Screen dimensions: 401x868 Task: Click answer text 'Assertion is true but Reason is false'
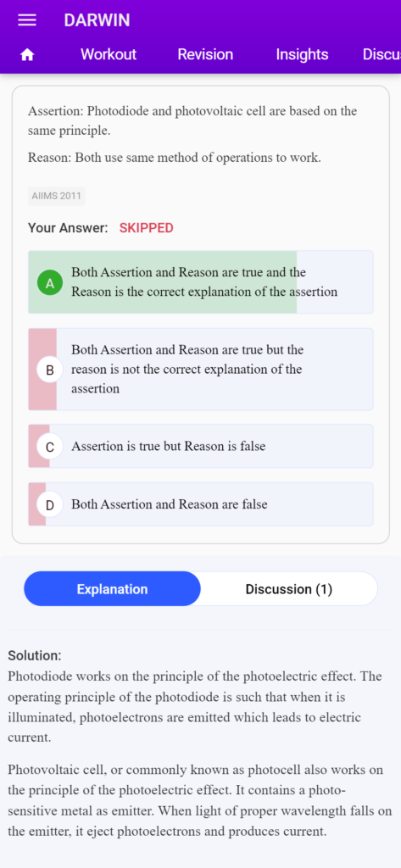[169, 446]
